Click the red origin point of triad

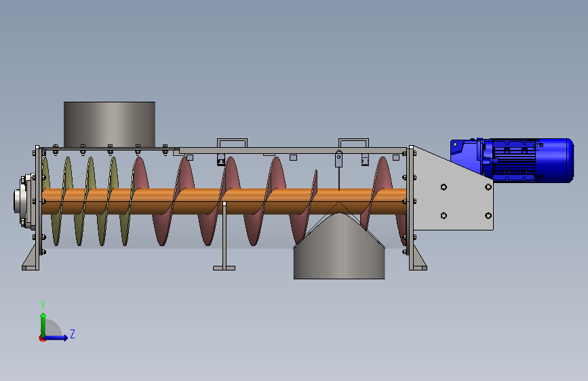pos(42,338)
